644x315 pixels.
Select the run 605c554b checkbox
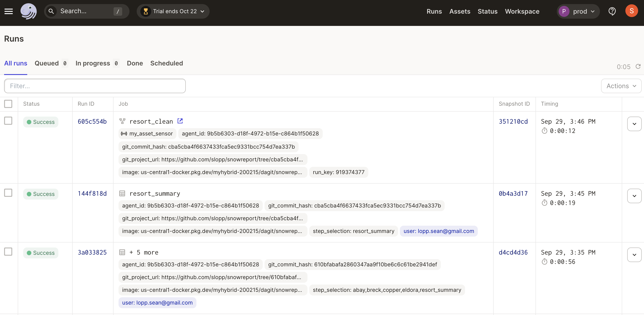pos(8,121)
